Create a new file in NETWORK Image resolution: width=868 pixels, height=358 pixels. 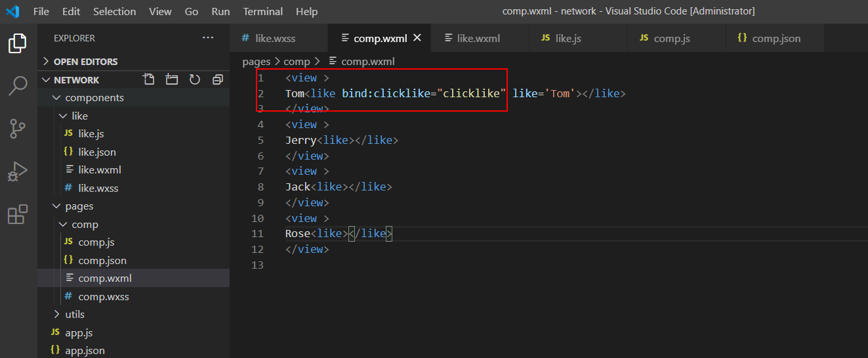coord(149,79)
